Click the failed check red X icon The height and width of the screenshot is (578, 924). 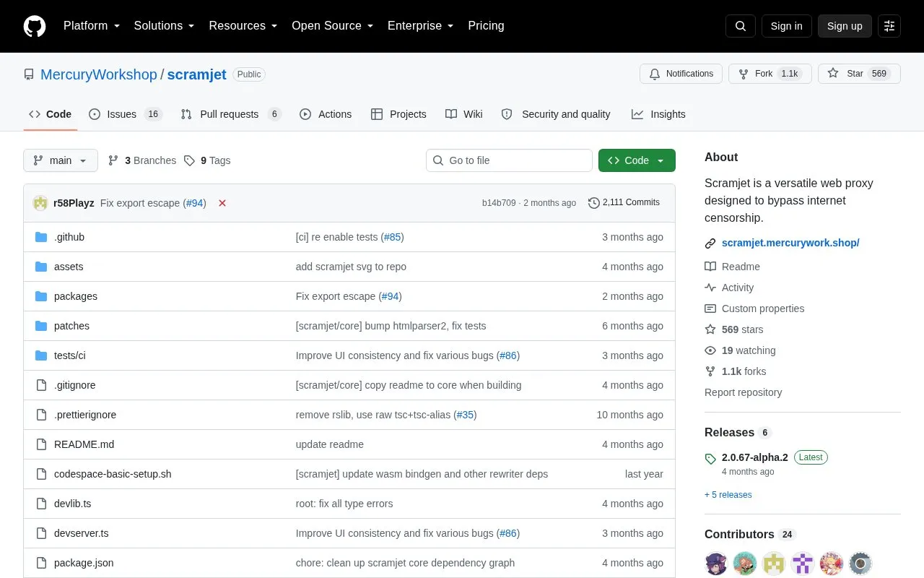point(222,203)
